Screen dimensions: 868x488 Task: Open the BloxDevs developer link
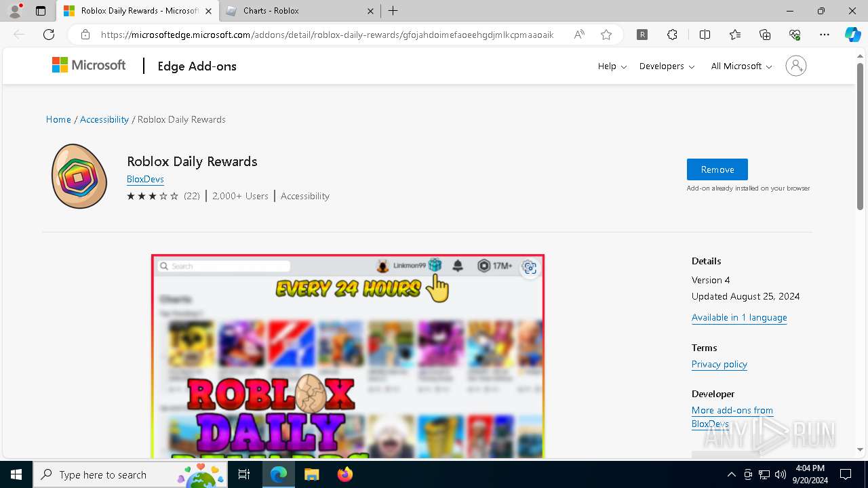click(145, 179)
